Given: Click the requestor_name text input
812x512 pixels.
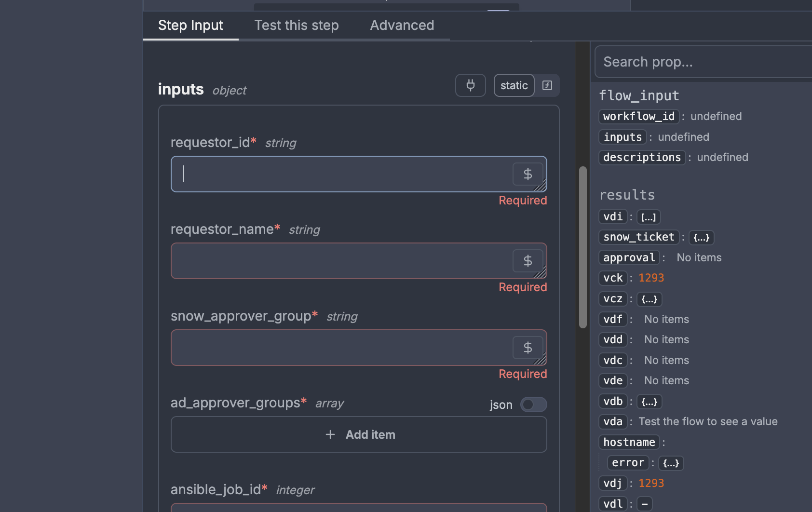Looking at the screenshot, I should point(340,261).
